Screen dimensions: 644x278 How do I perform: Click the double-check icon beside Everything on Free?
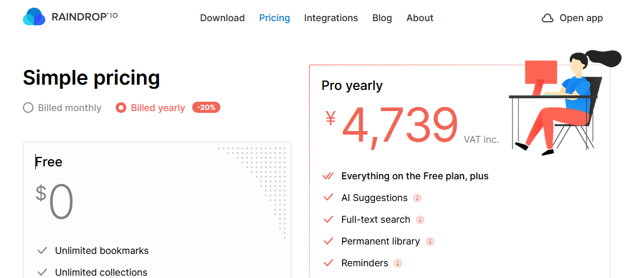[x=328, y=176]
